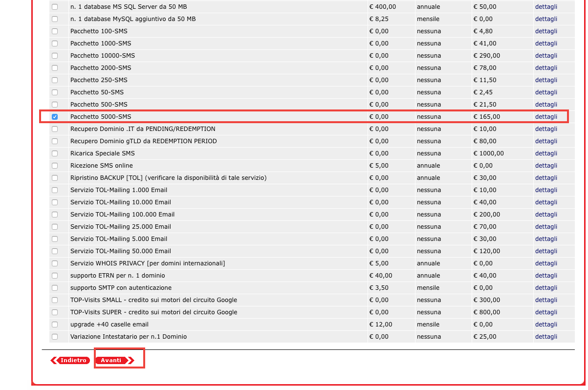This screenshot has width=588, height=390.
Task: Tick the MS SQL Server database checkbox
Action: click(55, 7)
